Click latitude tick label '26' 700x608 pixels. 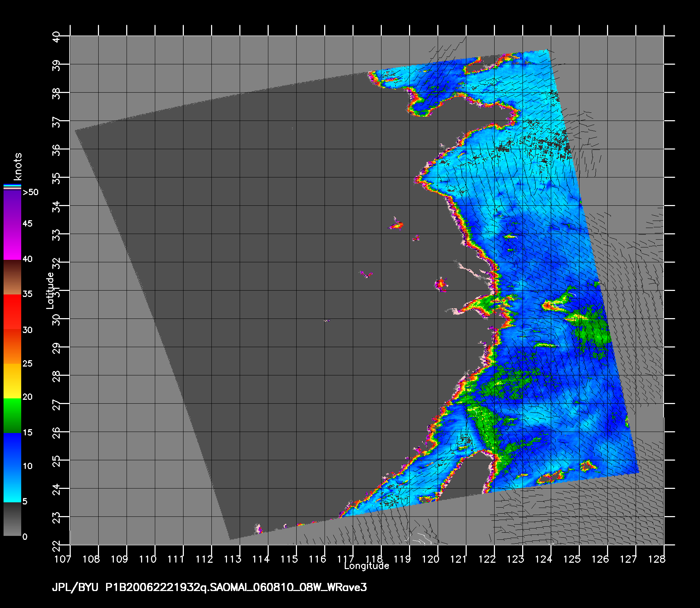tap(57, 433)
